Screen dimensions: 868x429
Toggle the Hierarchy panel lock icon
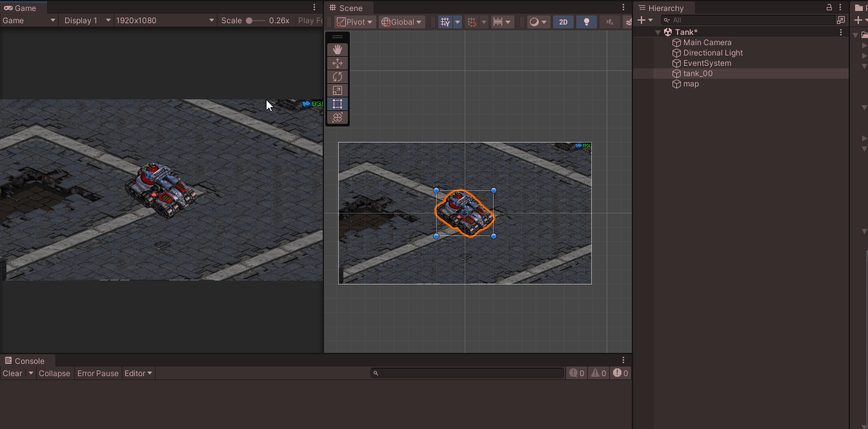tap(829, 8)
